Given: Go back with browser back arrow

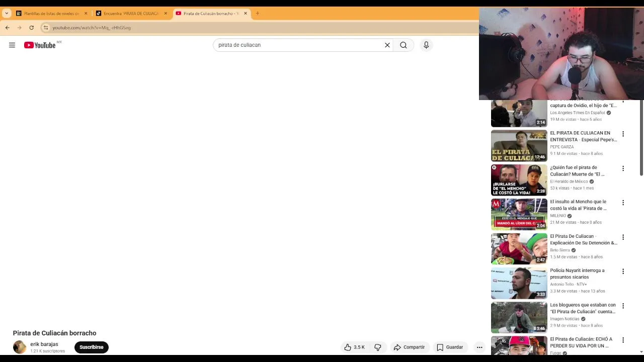Looking at the screenshot, I should (x=8, y=28).
